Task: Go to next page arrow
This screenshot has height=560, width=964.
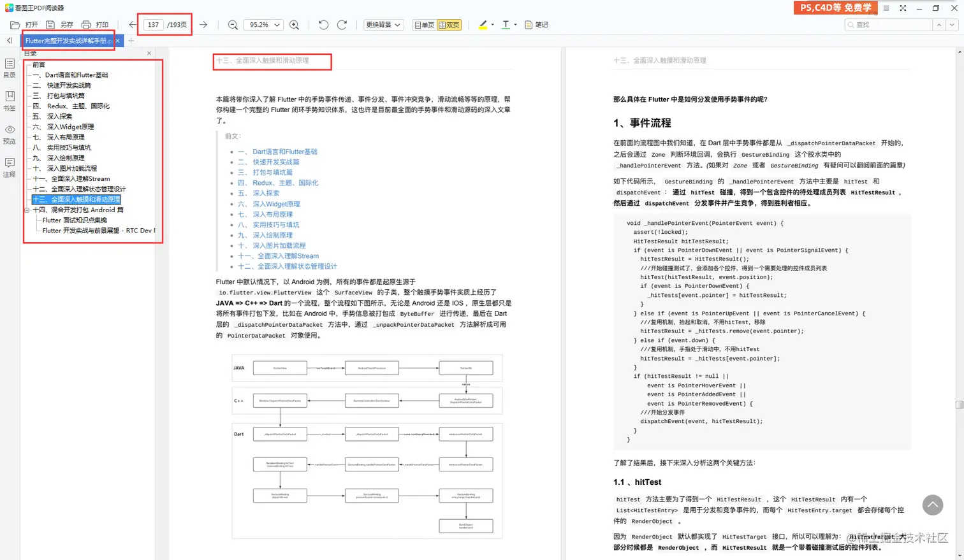Action: (203, 25)
